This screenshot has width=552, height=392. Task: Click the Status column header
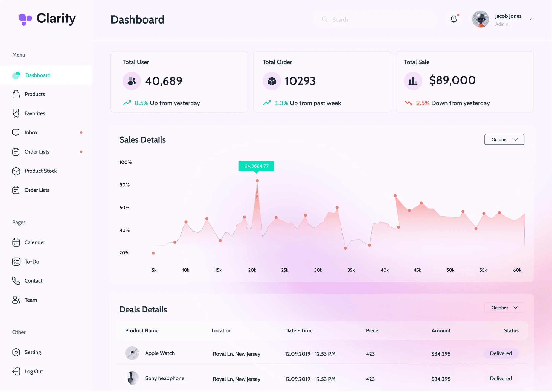tap(511, 330)
